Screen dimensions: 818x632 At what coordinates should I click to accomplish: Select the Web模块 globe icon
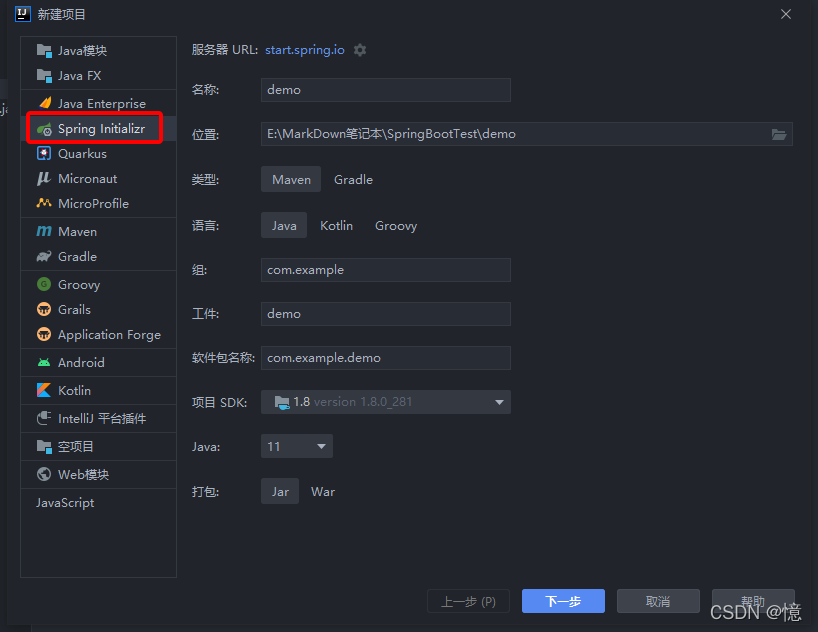coord(44,474)
